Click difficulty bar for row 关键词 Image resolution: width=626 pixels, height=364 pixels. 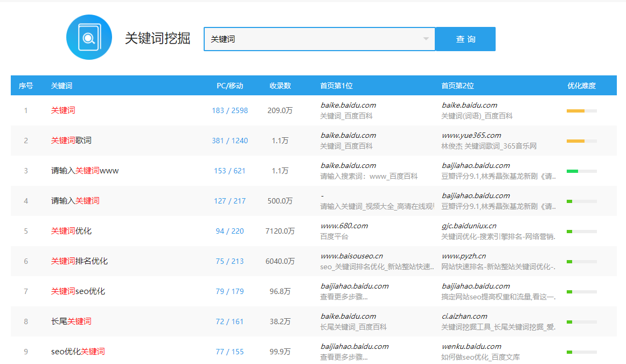pos(582,111)
